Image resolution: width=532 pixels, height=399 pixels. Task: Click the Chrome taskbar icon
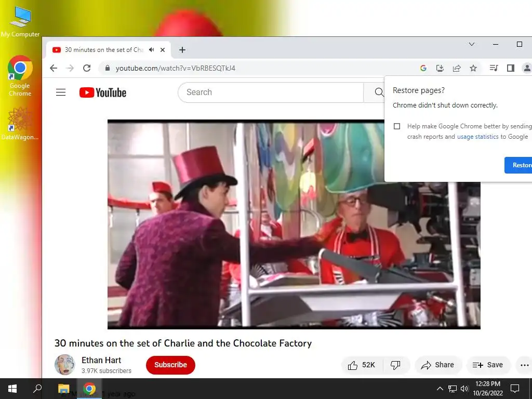tap(89, 389)
